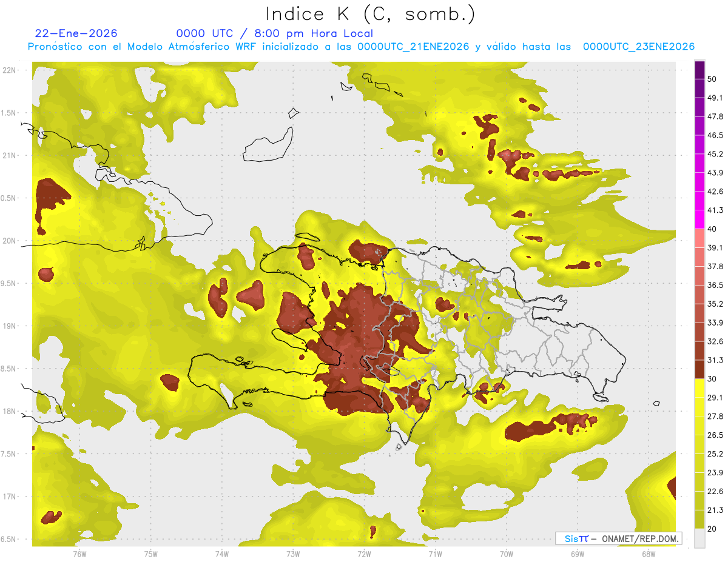The height and width of the screenshot is (562, 728).
Task: Click the date "22-Ene-2026"
Action: [76, 33]
